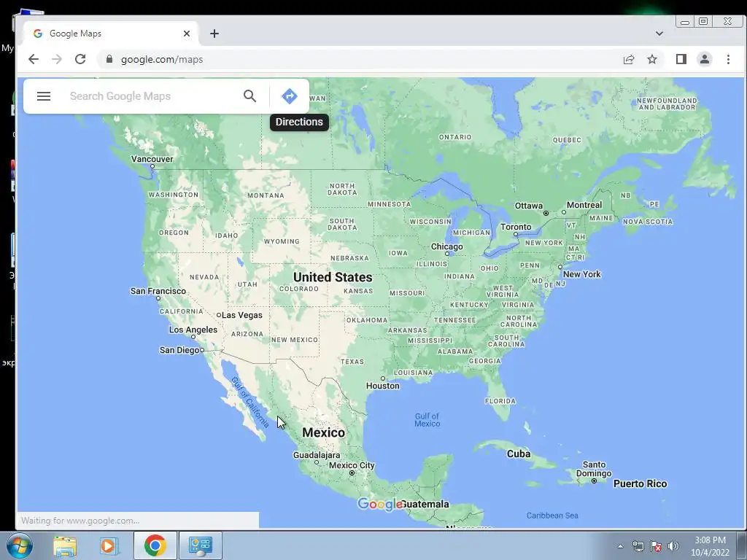Reload the page

tap(80, 59)
